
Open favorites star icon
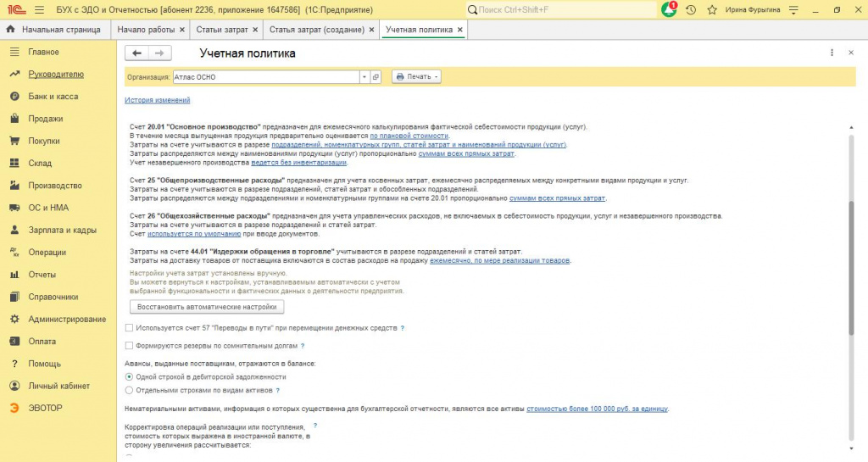point(712,10)
